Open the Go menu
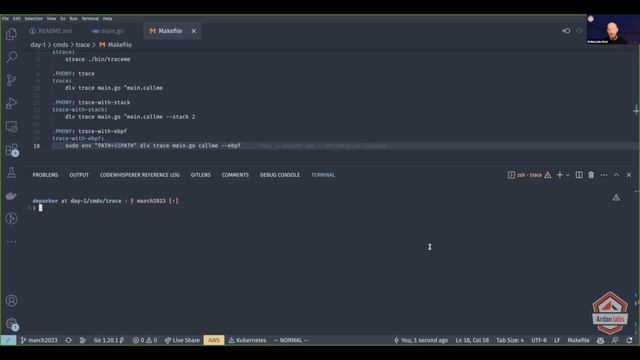This screenshot has width=640, height=360. tap(63, 18)
